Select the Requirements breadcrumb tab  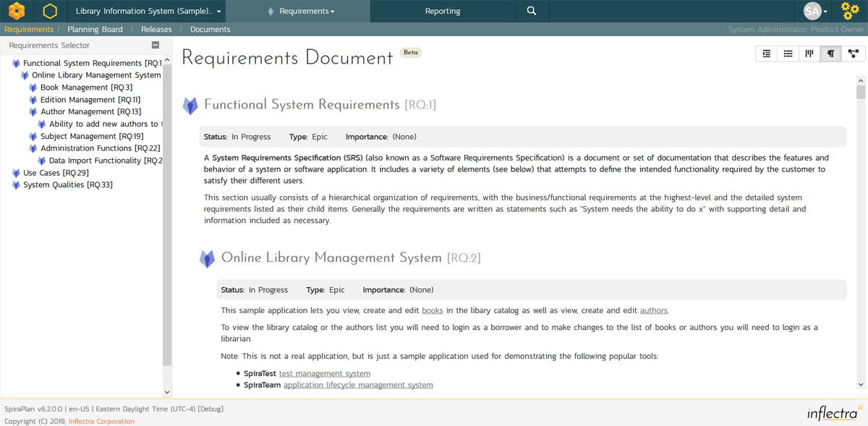pyautogui.click(x=29, y=30)
